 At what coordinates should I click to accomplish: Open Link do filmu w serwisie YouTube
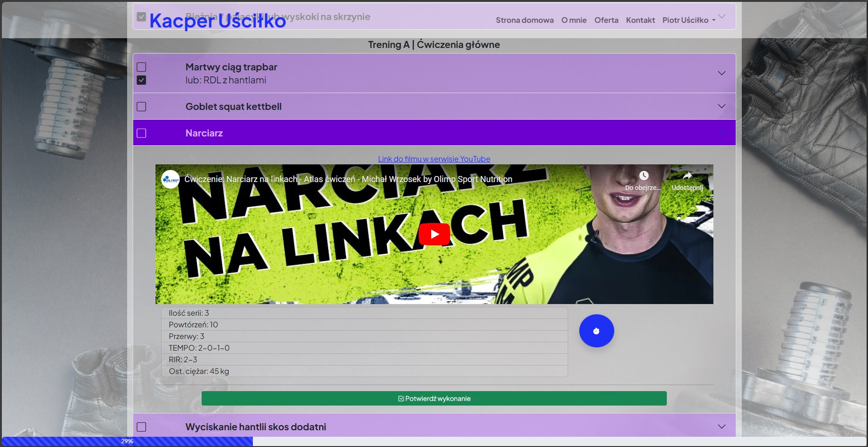(x=434, y=159)
